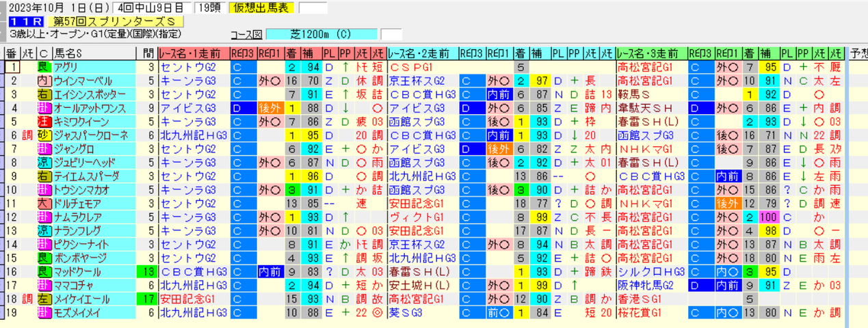Click the 掛 badge beside モズメイメイ
The image size is (868, 328).
[x=44, y=313]
